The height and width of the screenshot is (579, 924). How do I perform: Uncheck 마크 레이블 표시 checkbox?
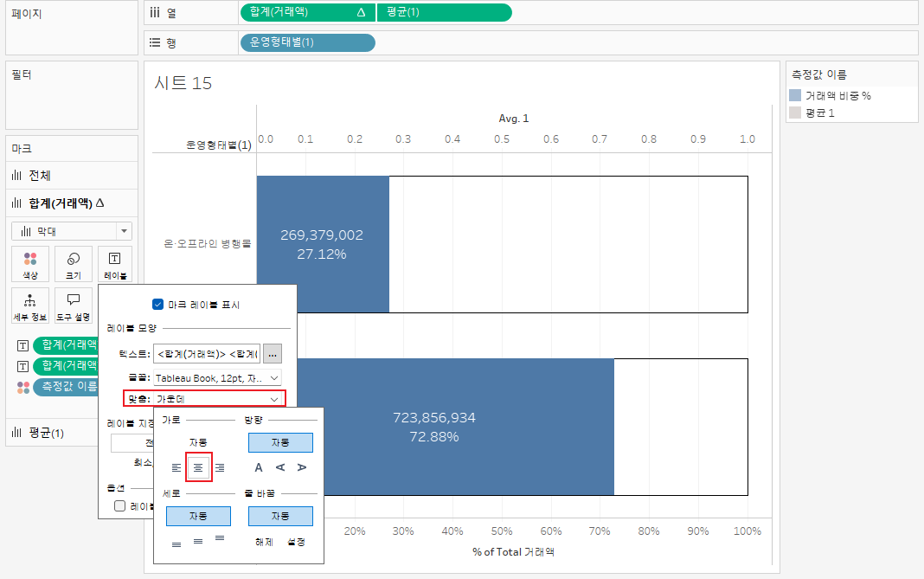point(158,305)
